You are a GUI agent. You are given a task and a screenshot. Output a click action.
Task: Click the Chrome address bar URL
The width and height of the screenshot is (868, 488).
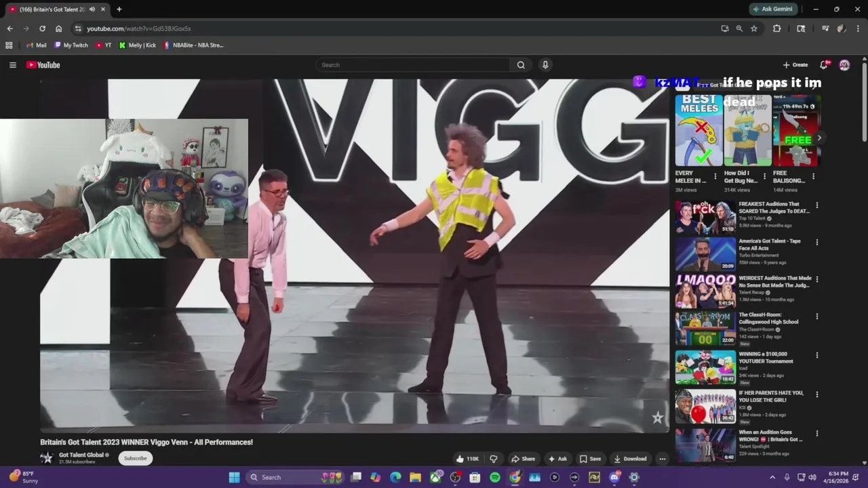(x=138, y=28)
